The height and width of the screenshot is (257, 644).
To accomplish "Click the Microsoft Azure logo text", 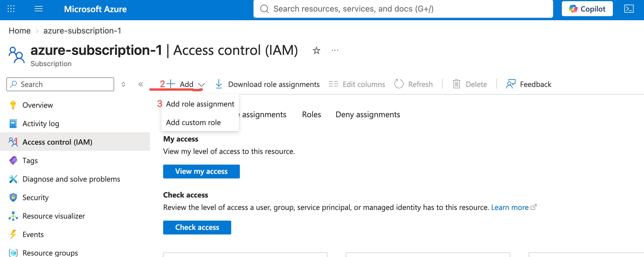I will [95, 9].
